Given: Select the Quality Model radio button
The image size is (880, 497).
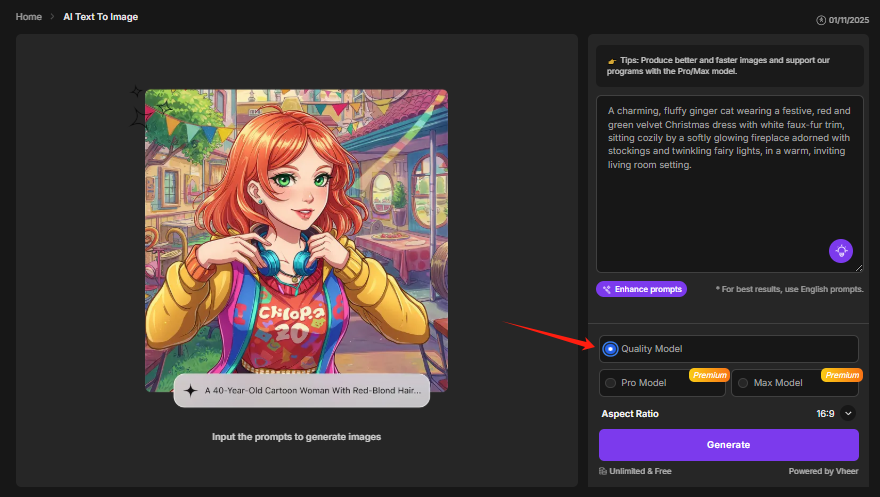Looking at the screenshot, I should coord(610,349).
